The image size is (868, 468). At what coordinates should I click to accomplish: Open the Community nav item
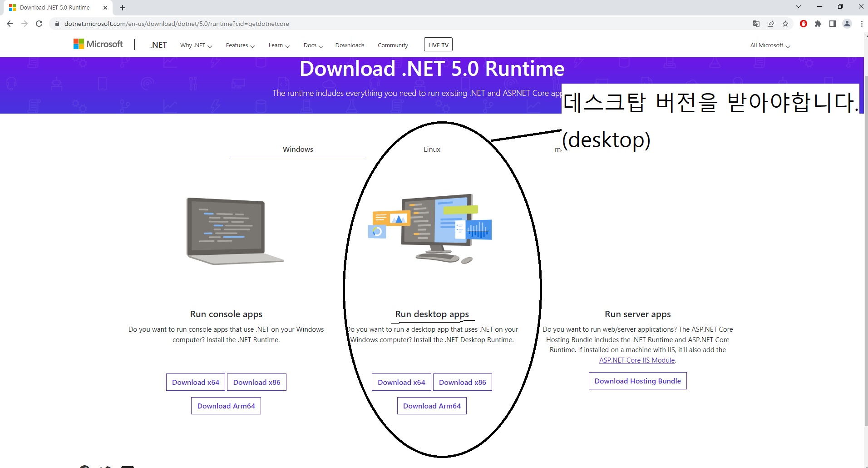[x=393, y=45]
